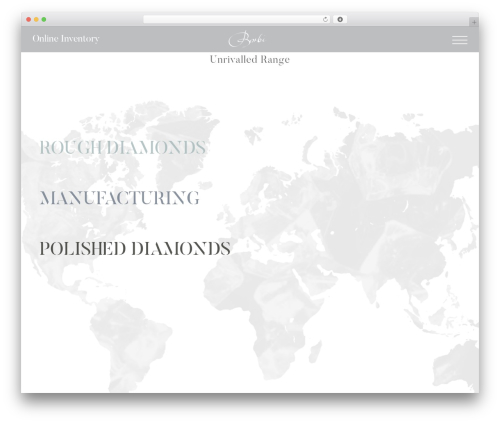Open a new tab with plus button
500x423 pixels.
point(474,22)
